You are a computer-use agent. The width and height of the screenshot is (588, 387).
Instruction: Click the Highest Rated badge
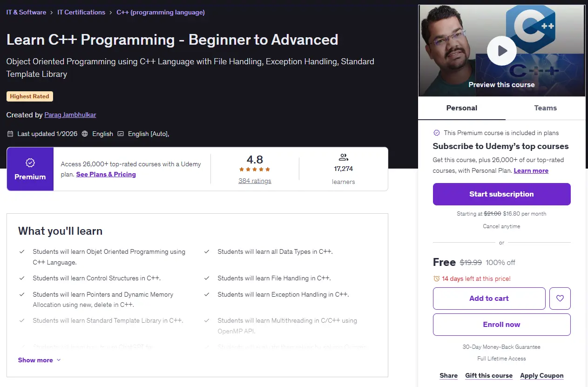coord(30,96)
